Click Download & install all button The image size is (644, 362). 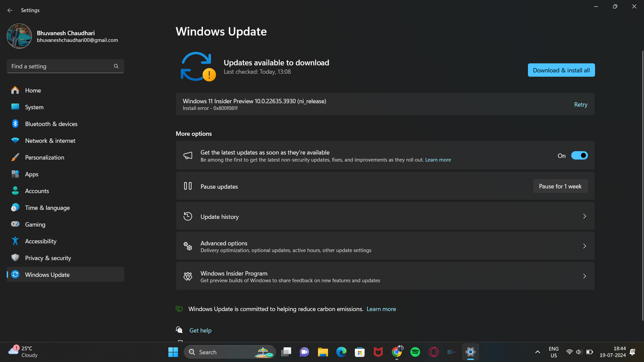tap(561, 70)
